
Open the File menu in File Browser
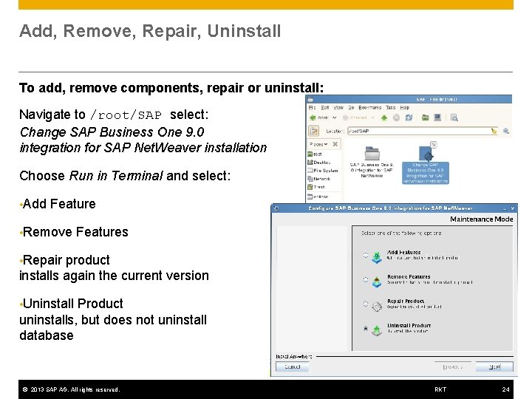(312, 108)
